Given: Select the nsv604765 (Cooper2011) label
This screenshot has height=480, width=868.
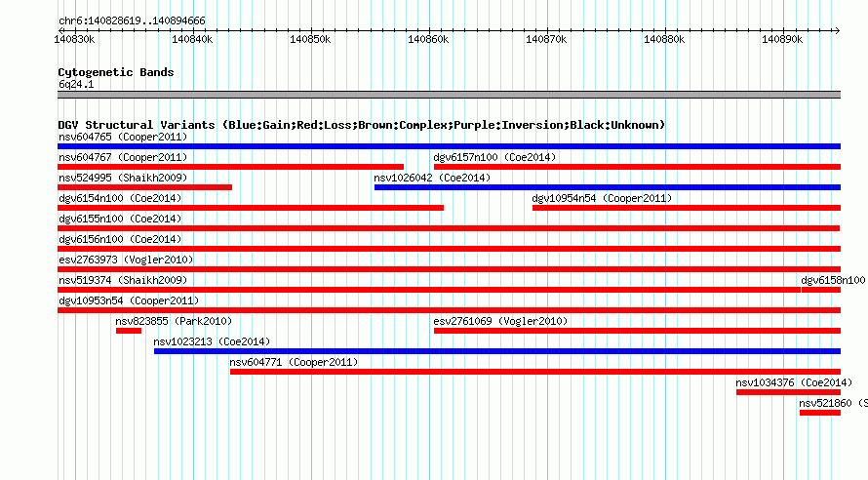Looking at the screenshot, I should (x=123, y=137).
